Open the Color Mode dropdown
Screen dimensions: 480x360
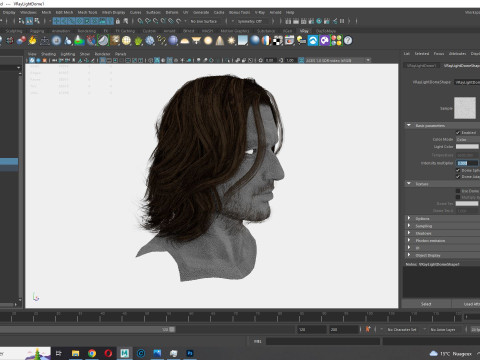[x=467, y=139]
